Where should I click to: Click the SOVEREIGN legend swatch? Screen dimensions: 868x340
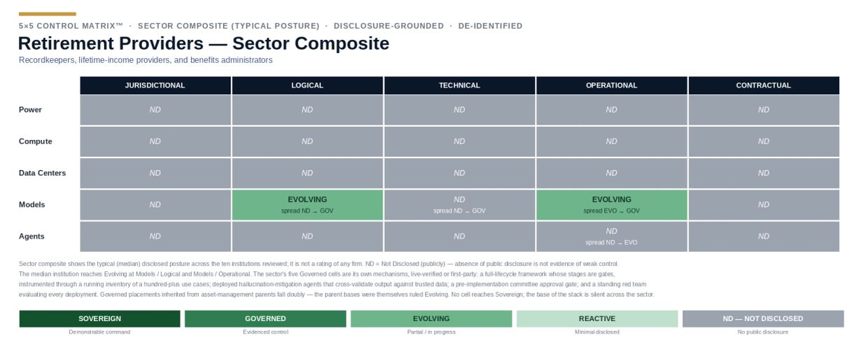click(99, 319)
